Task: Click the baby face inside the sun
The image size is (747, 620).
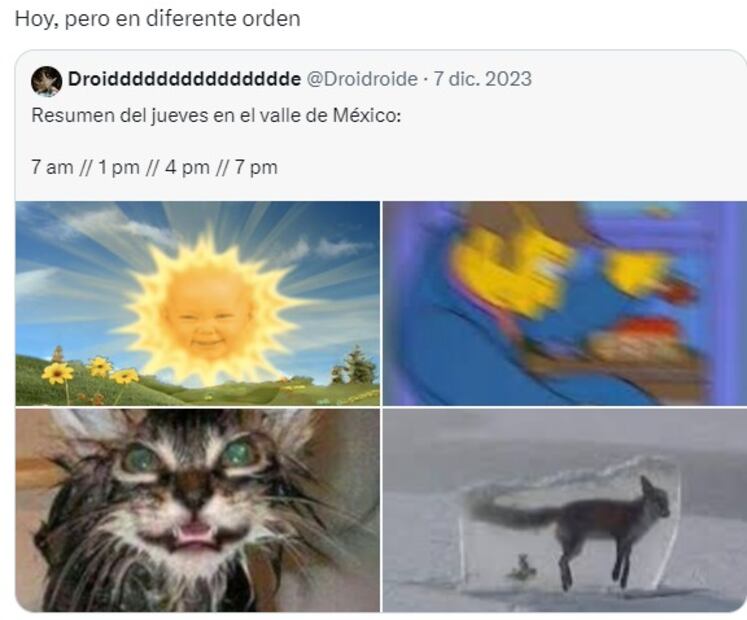Action: point(207,317)
